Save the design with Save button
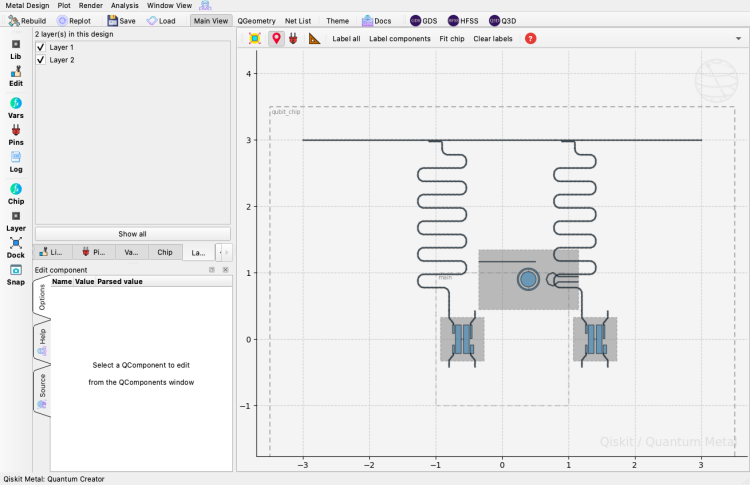The image size is (750, 485). (x=121, y=21)
